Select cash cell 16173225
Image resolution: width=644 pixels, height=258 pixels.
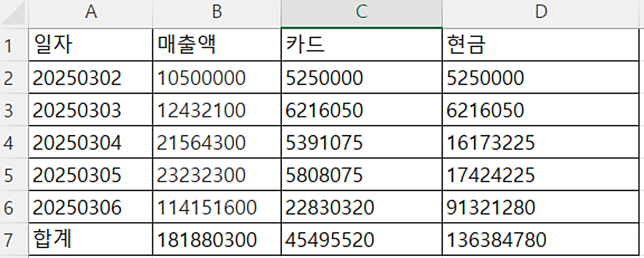point(541,142)
